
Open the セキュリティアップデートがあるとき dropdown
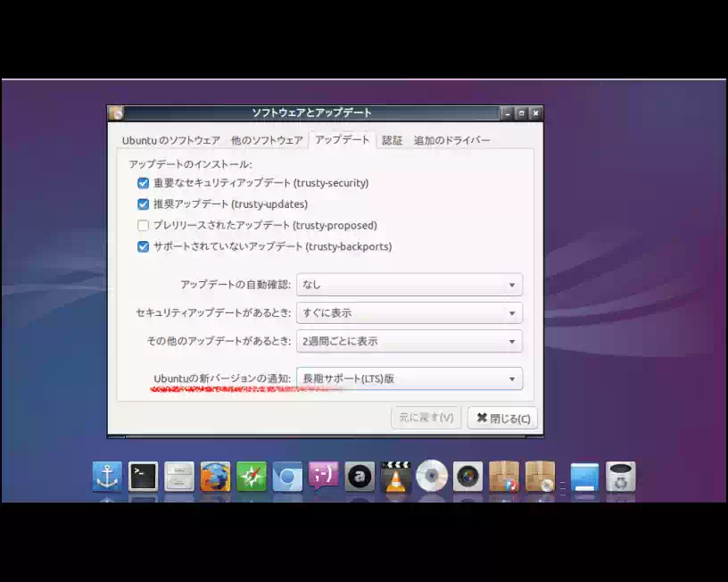(x=409, y=313)
